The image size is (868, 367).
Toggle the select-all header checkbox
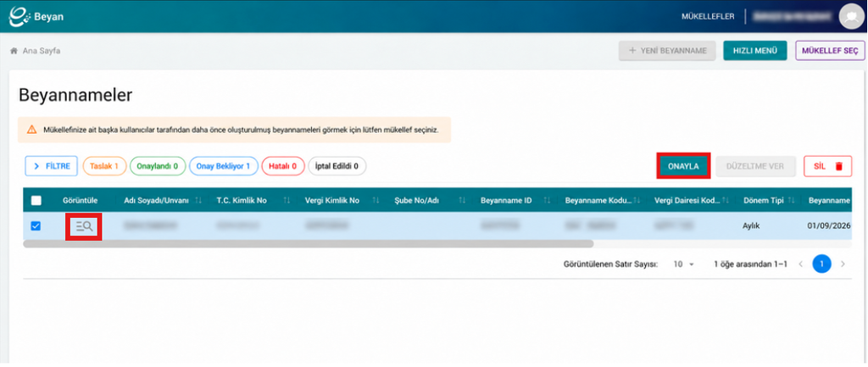(36, 201)
